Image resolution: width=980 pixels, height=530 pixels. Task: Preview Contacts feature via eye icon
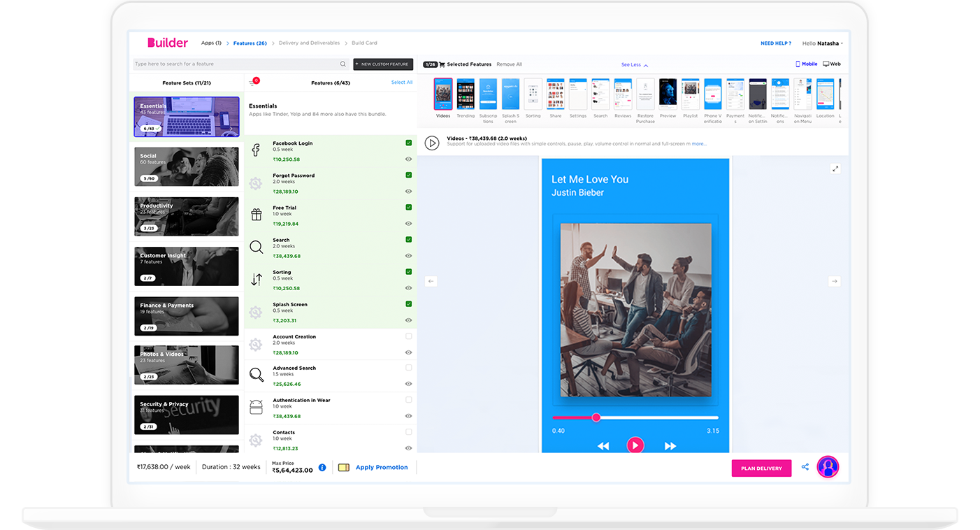pyautogui.click(x=409, y=448)
